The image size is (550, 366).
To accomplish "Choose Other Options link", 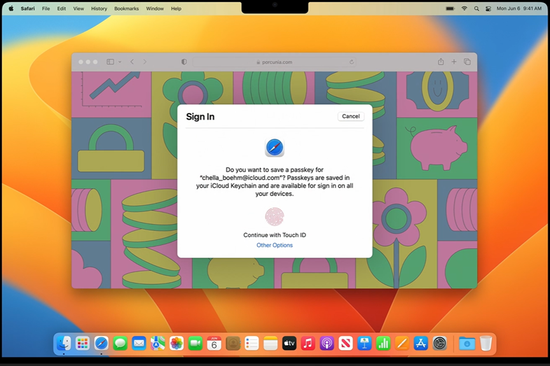I will pos(275,245).
